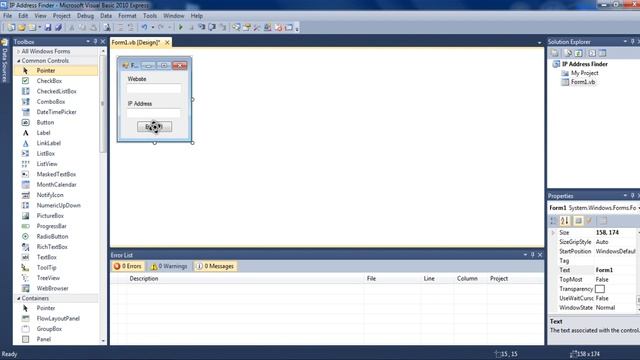The image size is (640, 360).
Task: Open the document tab list dropdown arrow
Action: pos(539,42)
